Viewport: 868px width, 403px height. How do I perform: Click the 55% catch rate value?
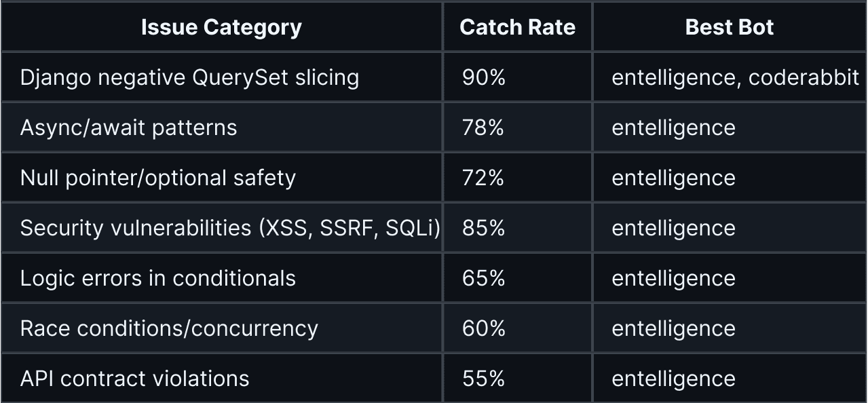(x=484, y=379)
